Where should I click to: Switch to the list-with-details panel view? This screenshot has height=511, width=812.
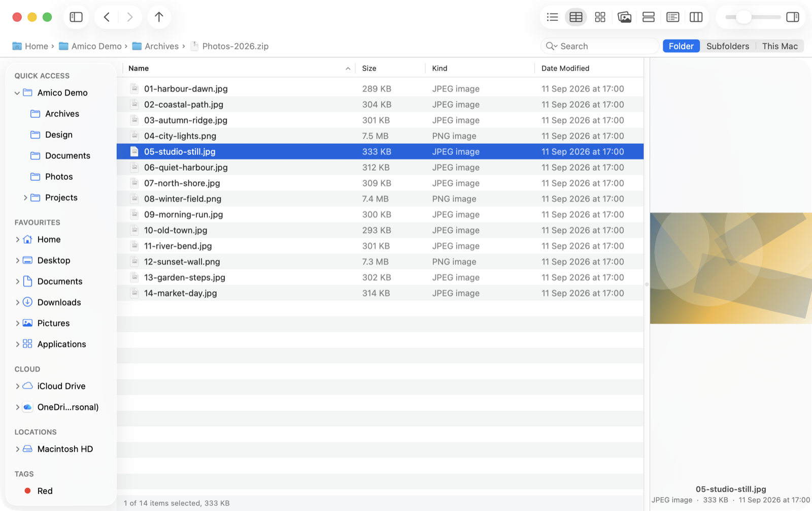click(x=672, y=17)
